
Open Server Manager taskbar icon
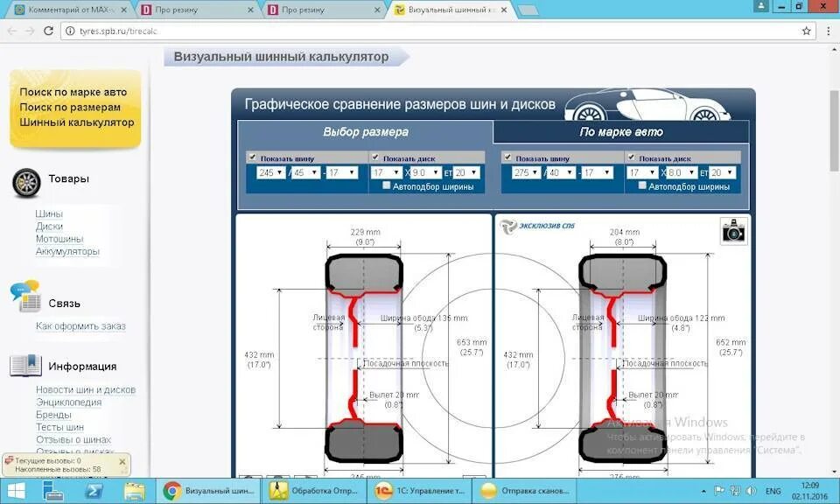point(53,491)
